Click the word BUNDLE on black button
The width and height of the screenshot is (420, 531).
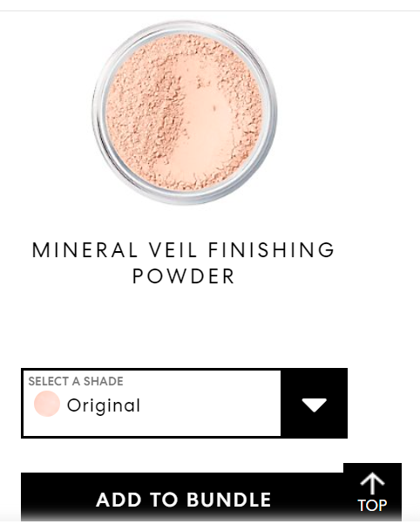click(229, 500)
